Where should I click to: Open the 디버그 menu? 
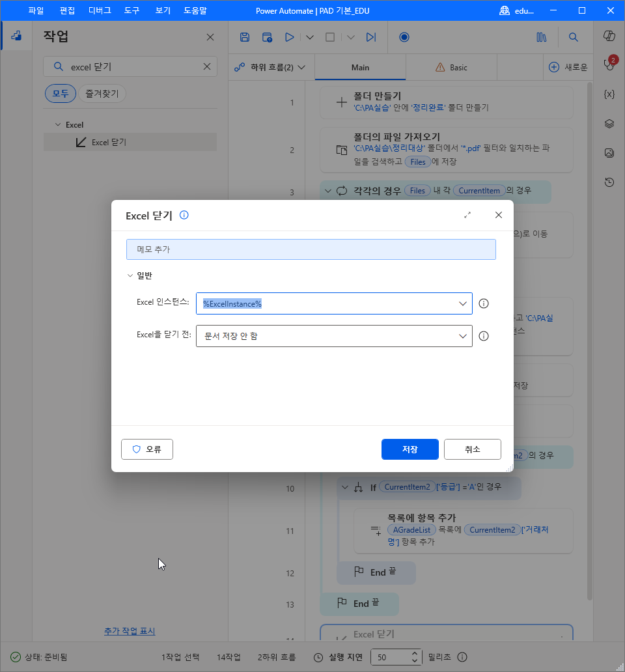coord(100,10)
